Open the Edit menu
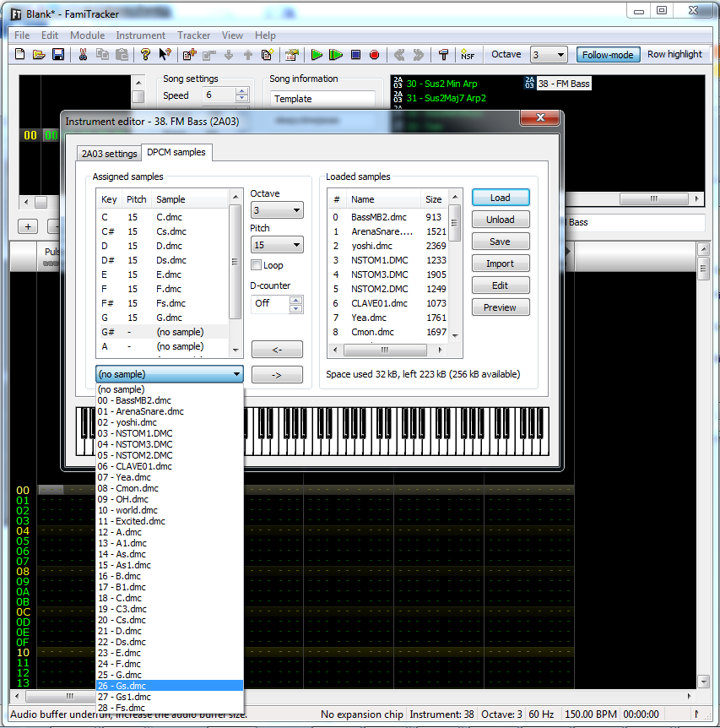Viewport: 720px width, 728px height. [x=50, y=35]
